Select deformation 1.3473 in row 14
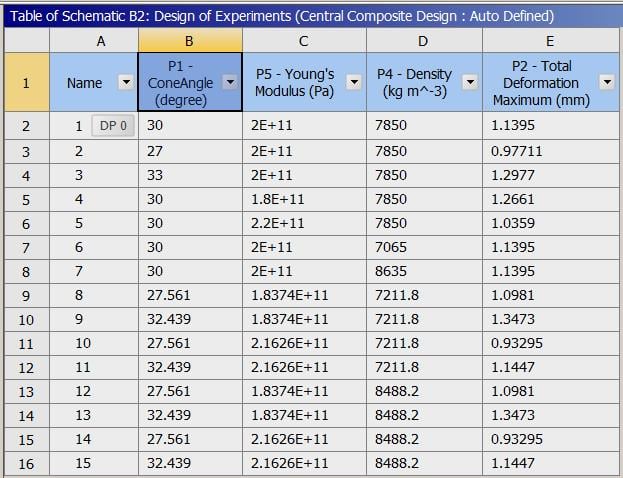This screenshot has width=623, height=478. click(551, 415)
